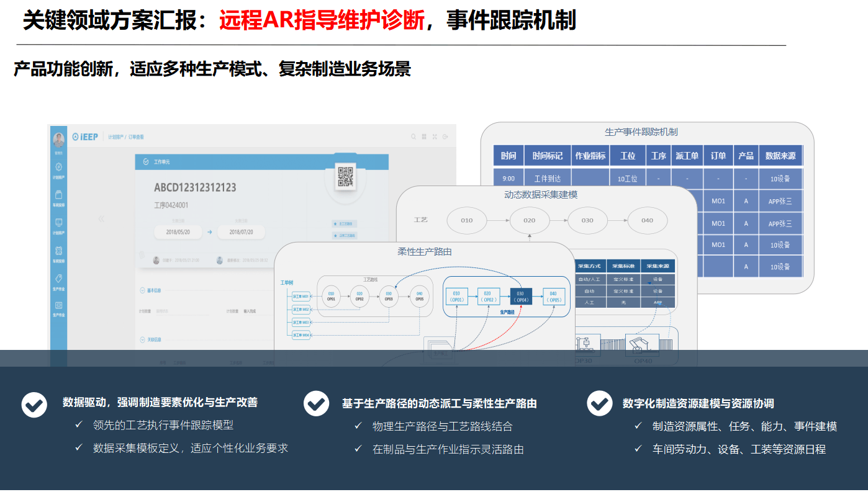Click the 时间 column header
Viewport: 868px width, 492px height.
509,156
